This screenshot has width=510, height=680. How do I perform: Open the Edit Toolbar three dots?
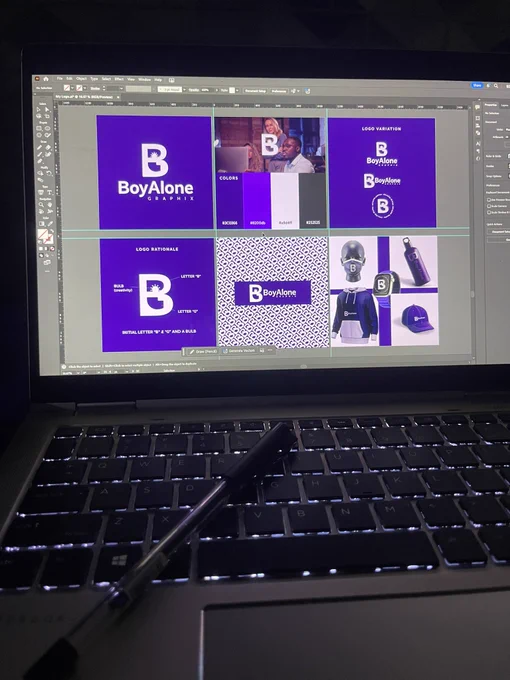coord(47,271)
